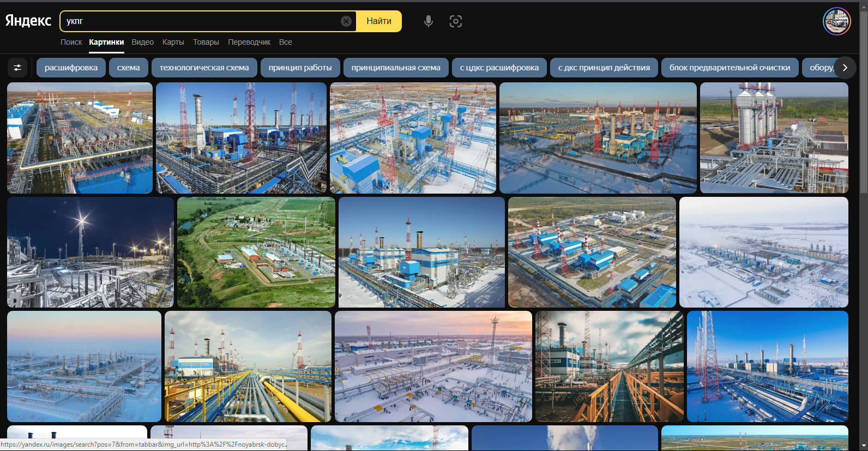The width and height of the screenshot is (868, 451).
Task: Pick the принципиальная схема chip
Action: coord(396,68)
